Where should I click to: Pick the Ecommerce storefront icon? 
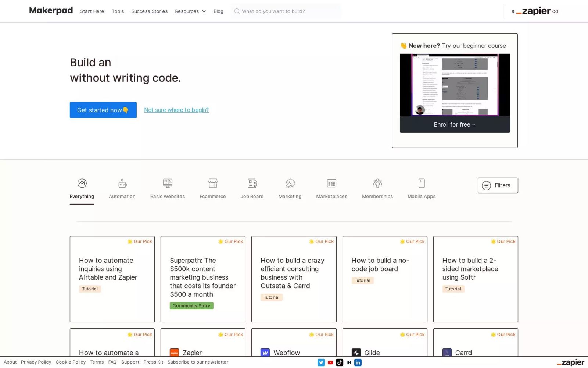[x=213, y=183]
